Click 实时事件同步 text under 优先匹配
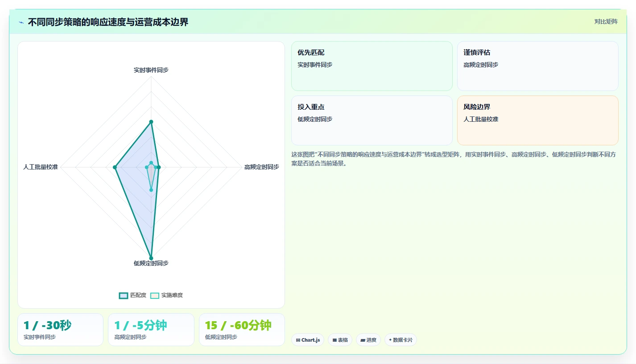The width and height of the screenshot is (636, 364). [x=315, y=65]
